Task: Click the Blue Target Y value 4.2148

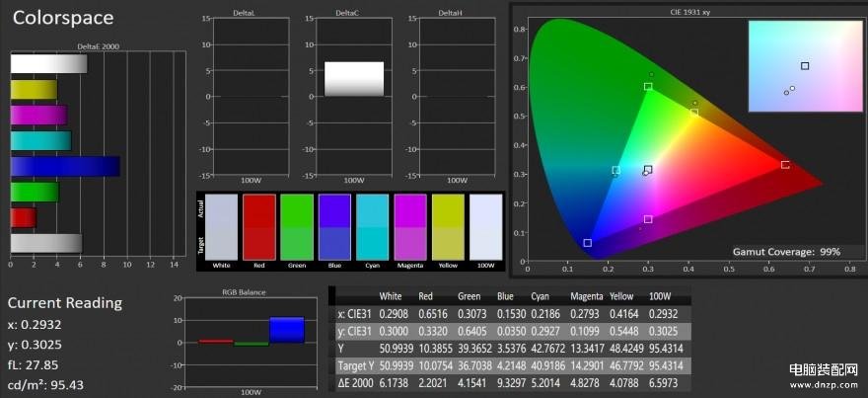Action: [512, 366]
